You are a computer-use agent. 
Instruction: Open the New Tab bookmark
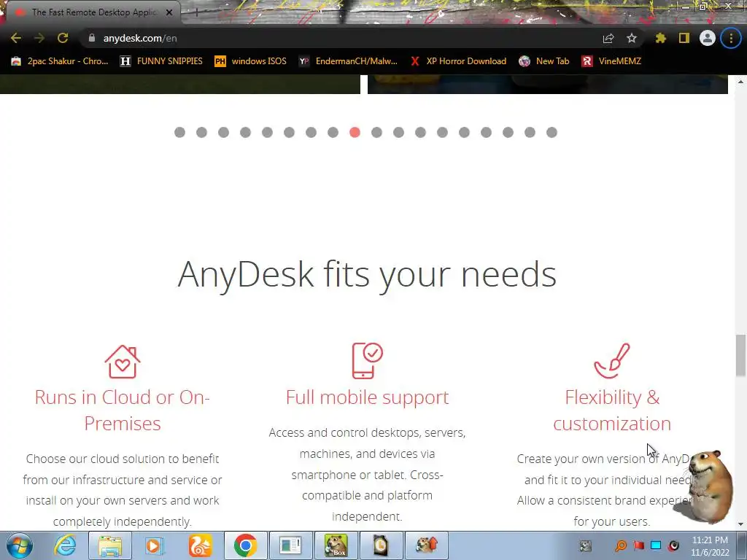click(x=544, y=61)
